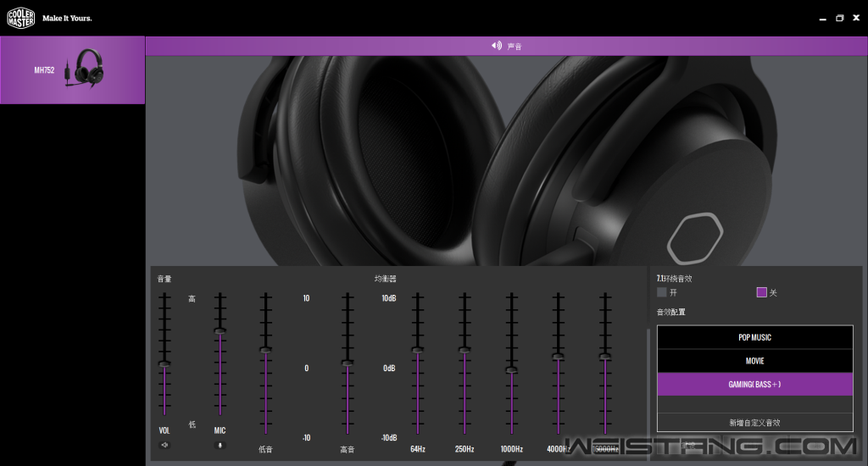Click the 音效配置 label
Image resolution: width=868 pixels, height=466 pixels.
coord(671,312)
